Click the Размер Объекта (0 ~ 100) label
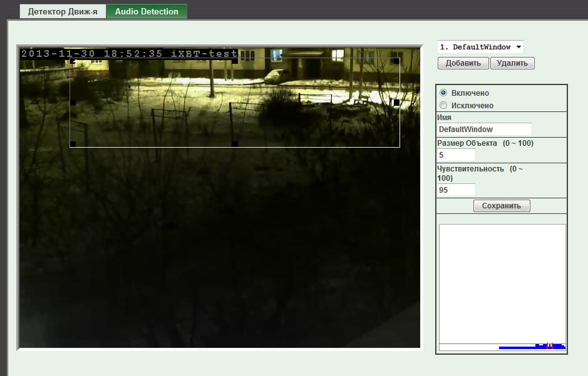Viewport: 588px width, 376px height. [x=485, y=143]
